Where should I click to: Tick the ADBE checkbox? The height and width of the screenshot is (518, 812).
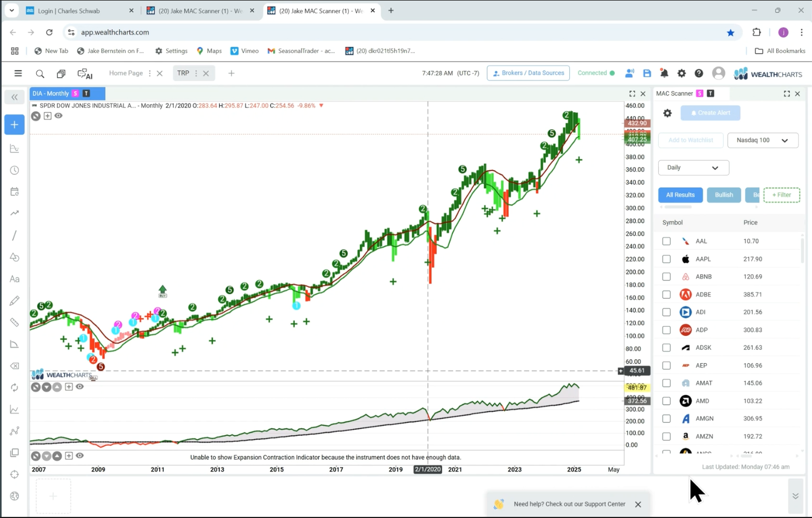point(666,294)
